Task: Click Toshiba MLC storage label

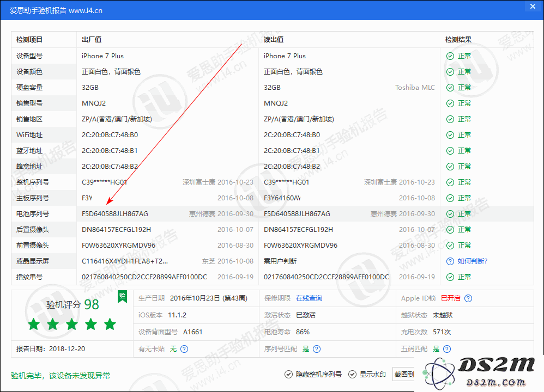Action: click(x=415, y=88)
